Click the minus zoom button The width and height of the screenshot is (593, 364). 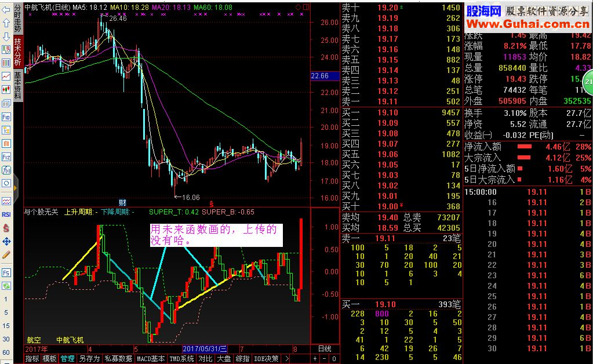tap(324, 359)
